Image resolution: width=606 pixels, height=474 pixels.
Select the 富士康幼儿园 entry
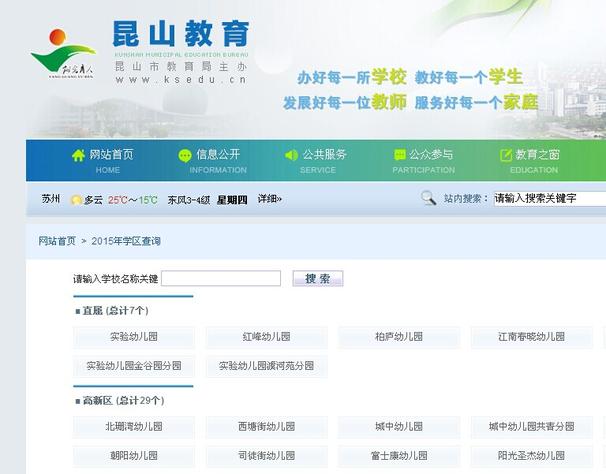point(399,455)
